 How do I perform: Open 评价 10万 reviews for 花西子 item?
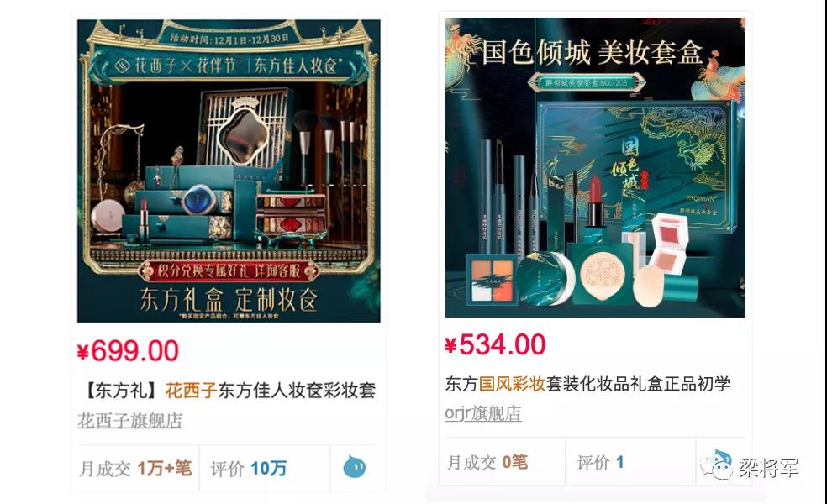[248, 468]
